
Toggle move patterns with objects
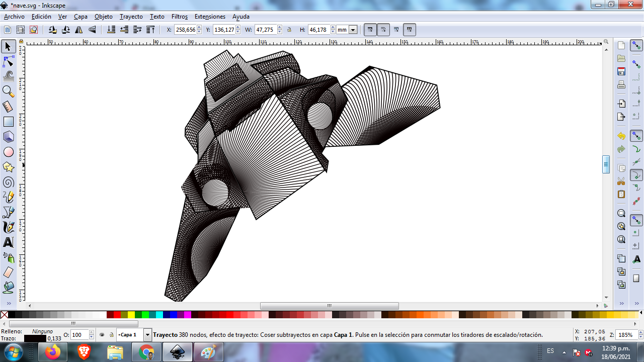[410, 30]
